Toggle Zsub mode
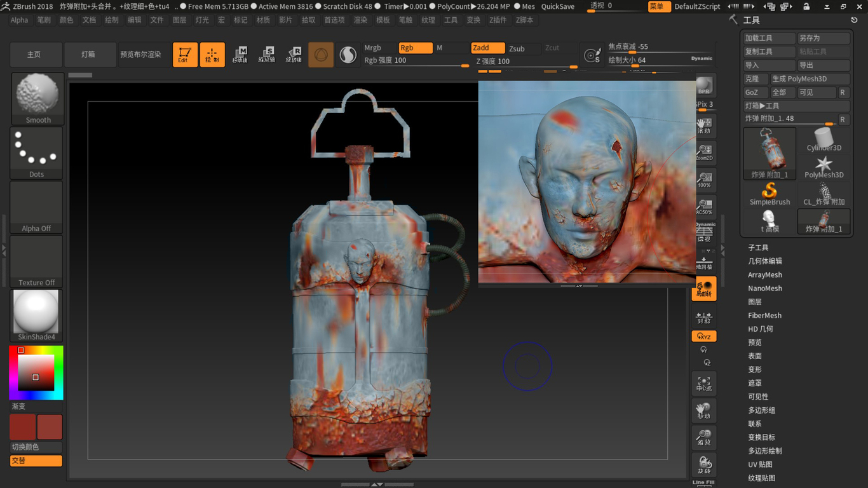868x488 pixels. (524, 48)
